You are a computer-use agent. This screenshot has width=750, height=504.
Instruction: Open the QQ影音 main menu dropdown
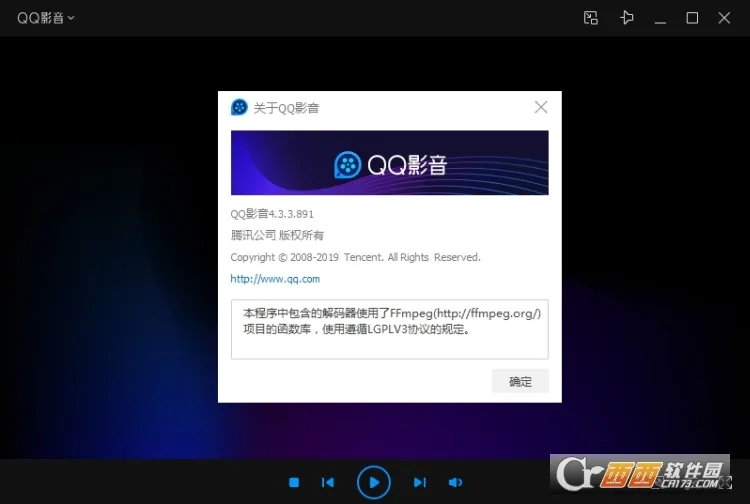[46, 18]
